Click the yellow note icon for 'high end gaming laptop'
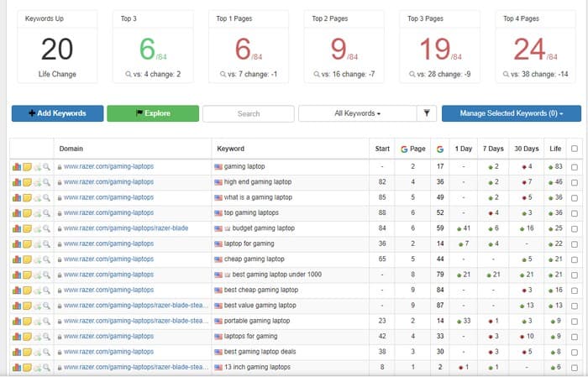Viewport: 588px width, 377px height. pyautogui.click(x=27, y=182)
